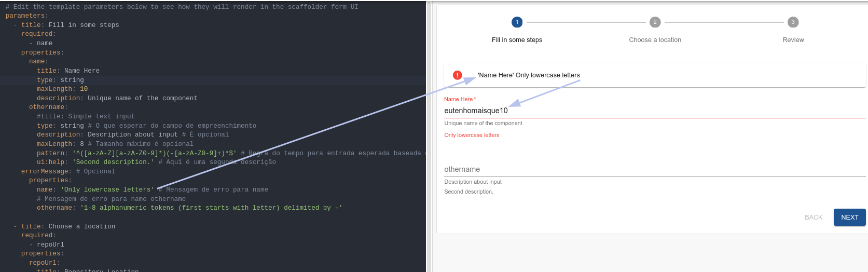
Task: Click red validation text below the name field
Action: (472, 135)
